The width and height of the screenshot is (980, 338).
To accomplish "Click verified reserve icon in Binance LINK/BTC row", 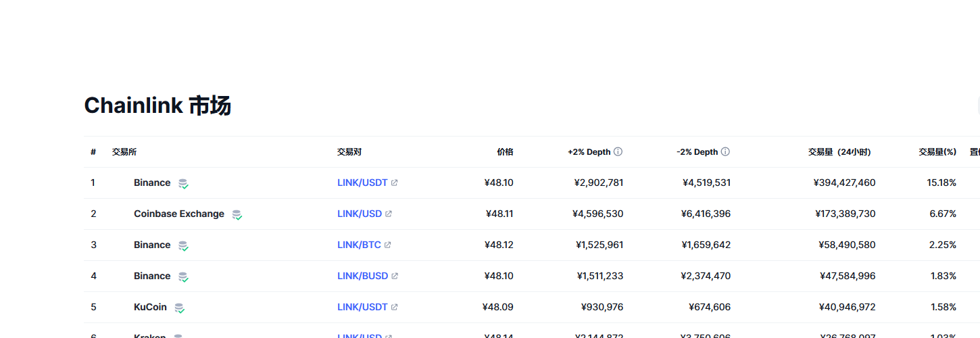I will point(183,245).
